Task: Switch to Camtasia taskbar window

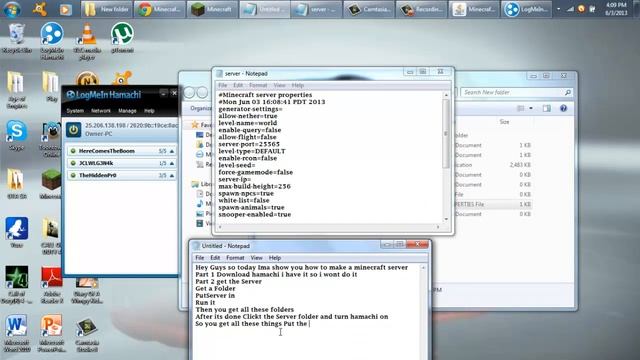Action: [369, 9]
